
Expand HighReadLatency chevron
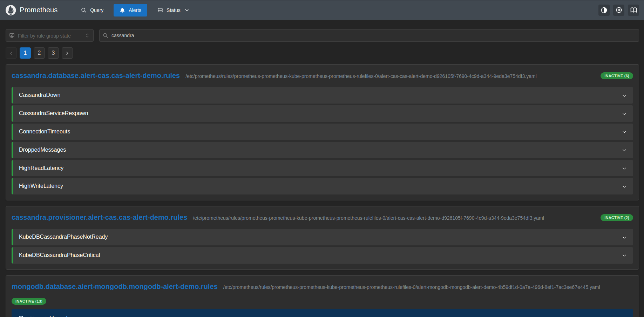624,169
